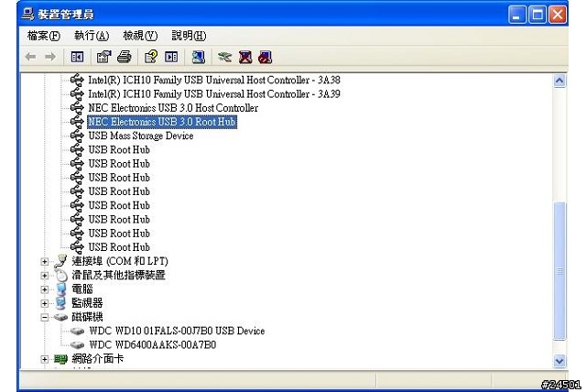Select the 連接埠 (COM 和 LPT) label
Image resolution: width=586 pixels, height=392 pixels.
pos(120,261)
